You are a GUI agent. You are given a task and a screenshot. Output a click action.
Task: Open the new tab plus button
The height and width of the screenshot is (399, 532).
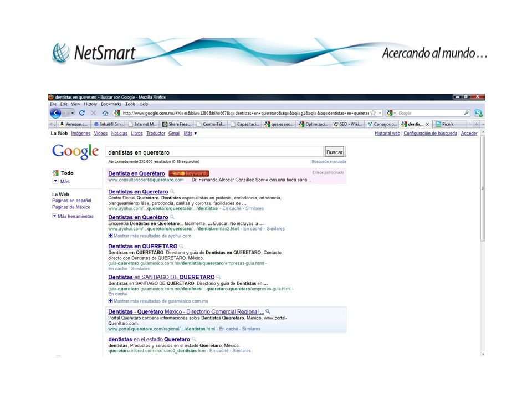(477, 124)
